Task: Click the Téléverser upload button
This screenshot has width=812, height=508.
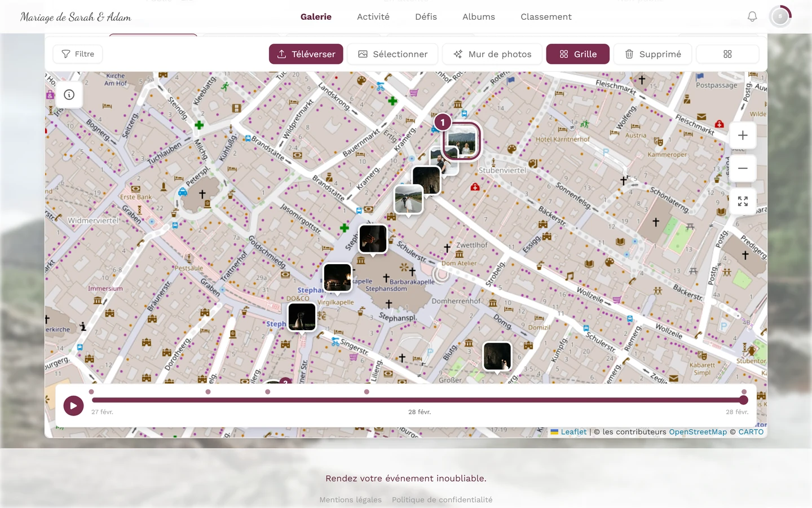Action: point(306,54)
